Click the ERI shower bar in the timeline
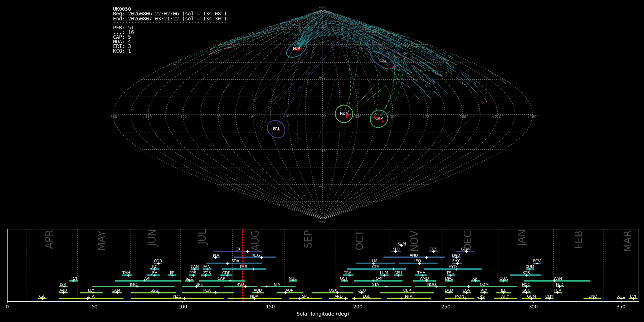 coord(238,252)
